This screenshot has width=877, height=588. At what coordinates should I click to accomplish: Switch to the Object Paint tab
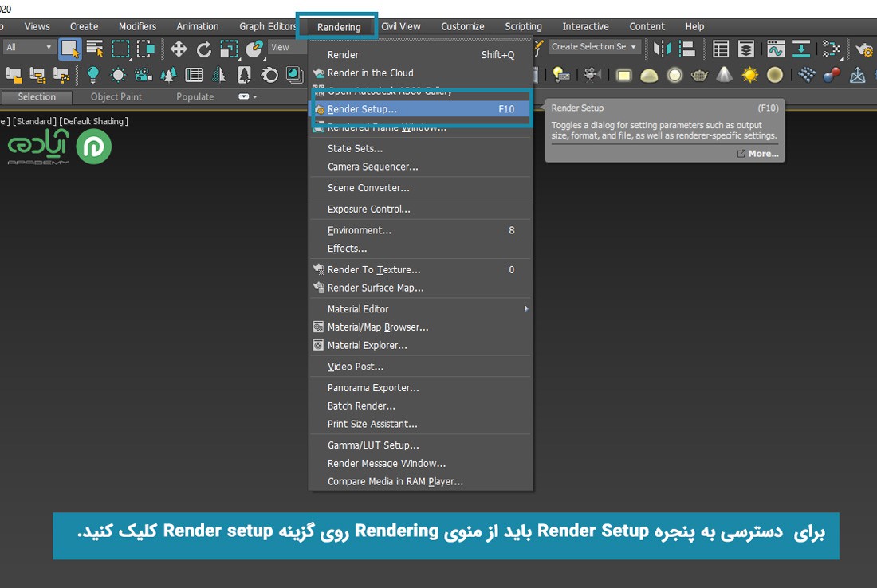[116, 96]
